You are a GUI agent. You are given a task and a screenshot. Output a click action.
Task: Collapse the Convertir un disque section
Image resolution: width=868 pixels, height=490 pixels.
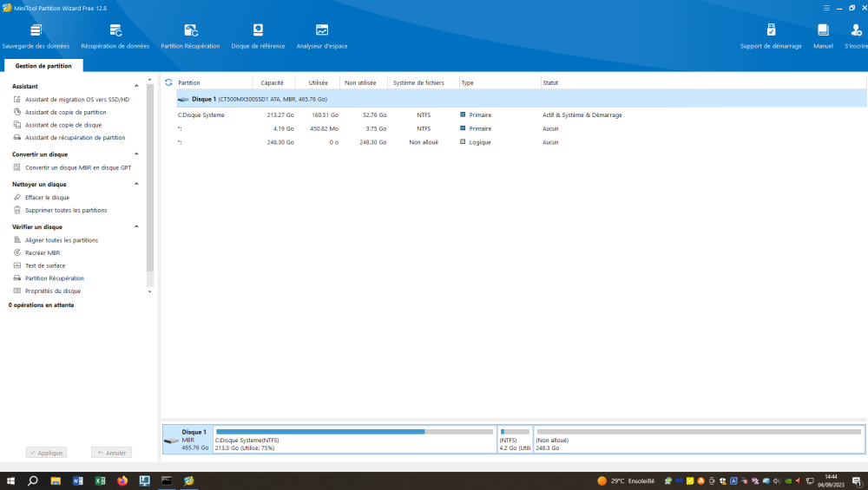[136, 154]
